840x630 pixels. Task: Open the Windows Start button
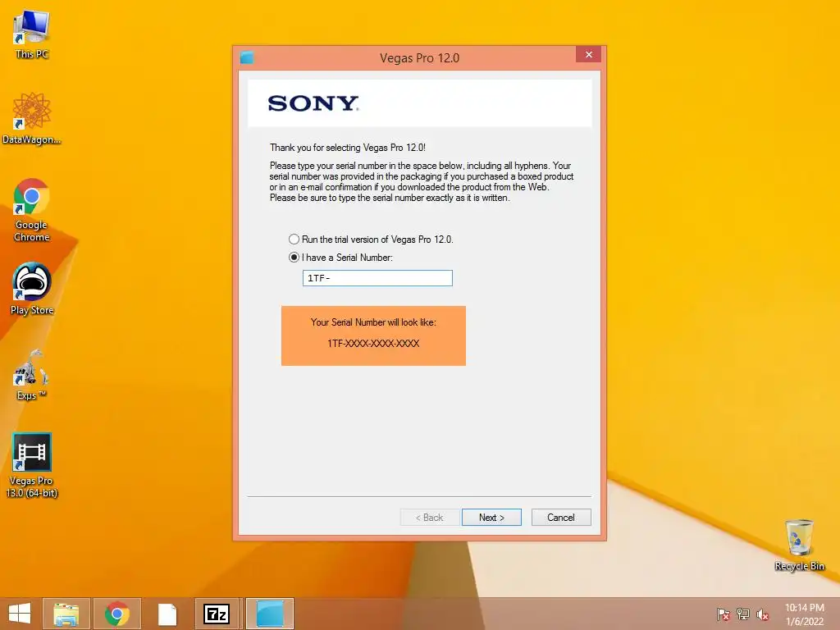[20, 614]
